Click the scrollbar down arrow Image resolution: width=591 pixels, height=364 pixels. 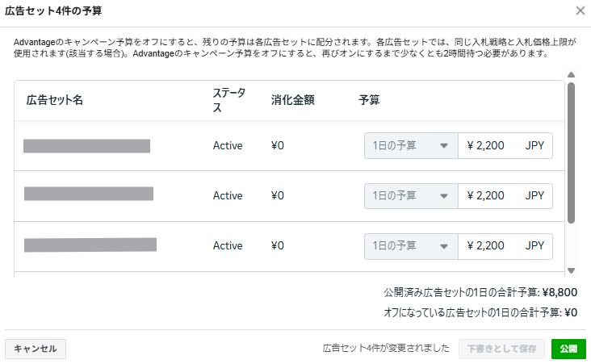coord(571,270)
